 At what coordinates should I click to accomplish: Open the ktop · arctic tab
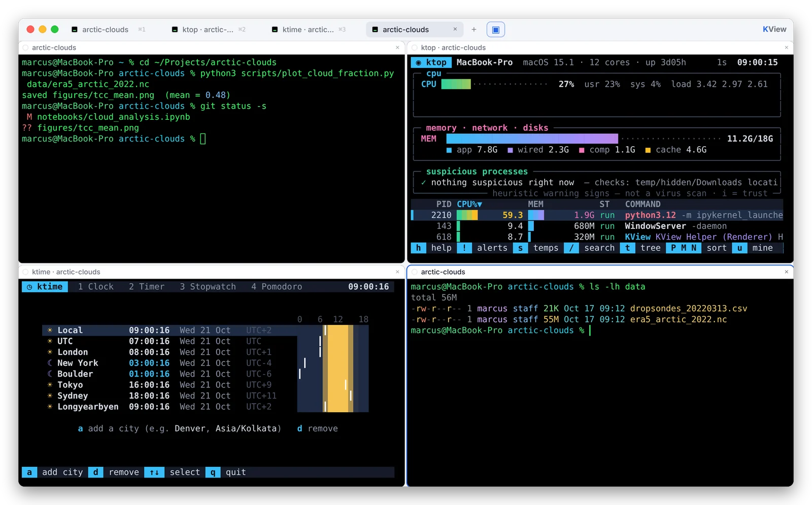208,29
